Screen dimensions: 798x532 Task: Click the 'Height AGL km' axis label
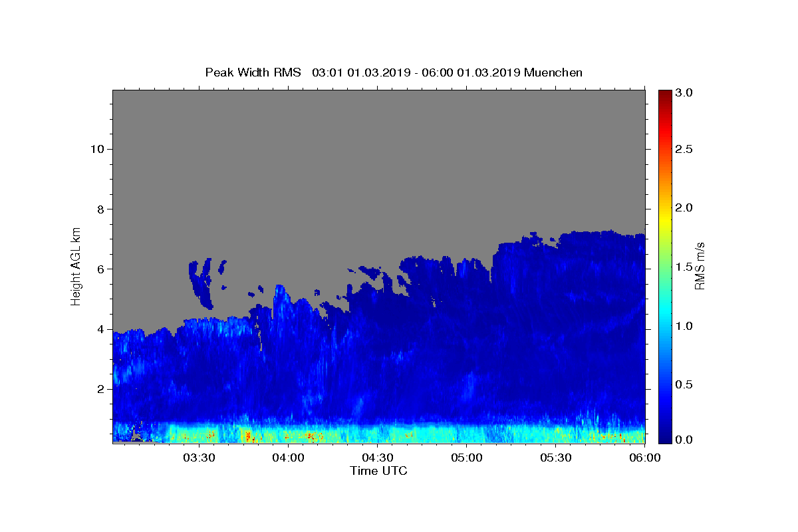[x=76, y=265]
